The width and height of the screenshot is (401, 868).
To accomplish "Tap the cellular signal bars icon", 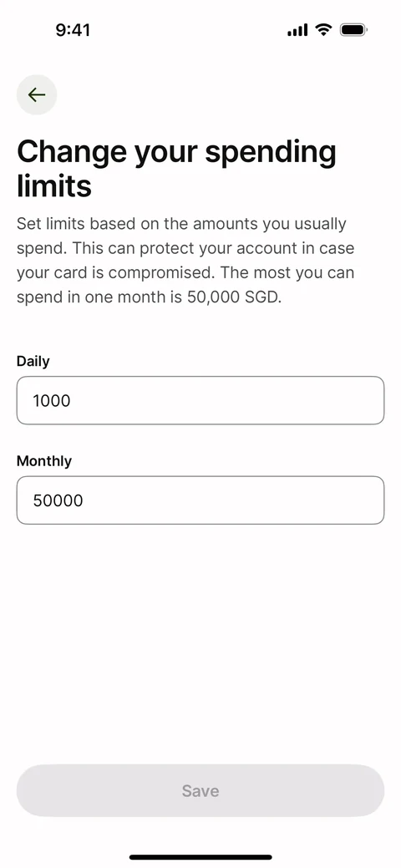I will pyautogui.click(x=297, y=30).
